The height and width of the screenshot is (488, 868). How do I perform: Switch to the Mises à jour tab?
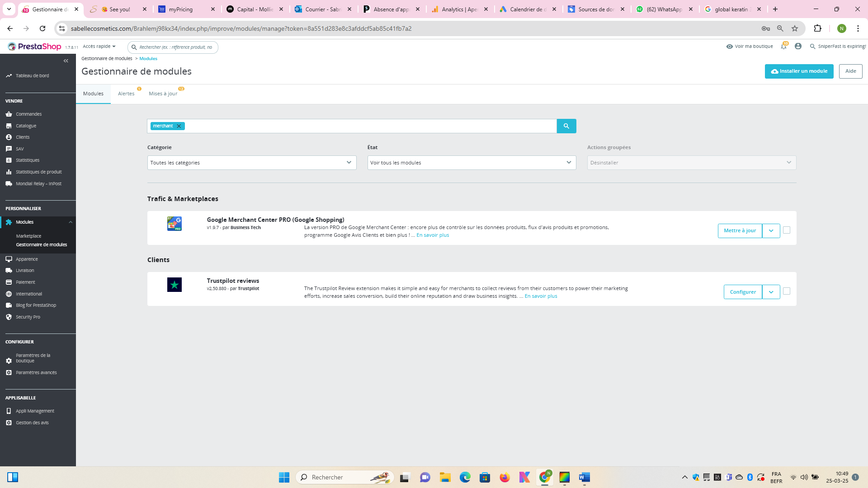tap(163, 94)
